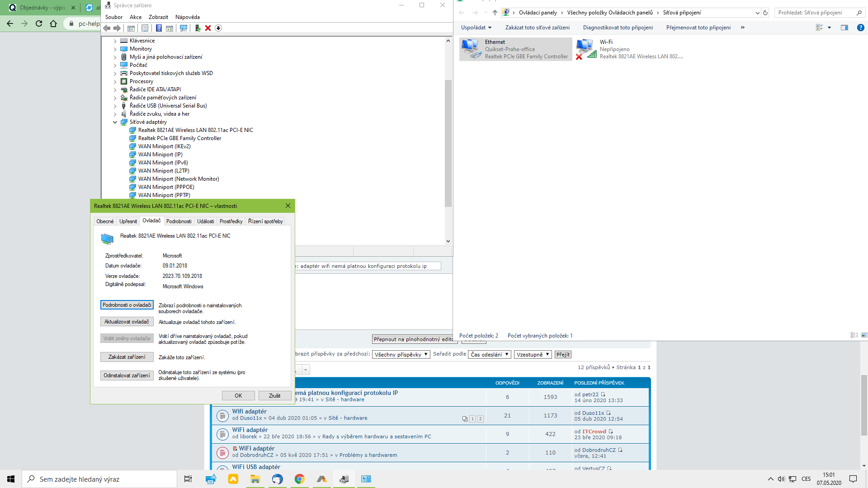Open the Všechny příspěvky dropdown
This screenshot has width=868, height=488.
click(x=401, y=355)
